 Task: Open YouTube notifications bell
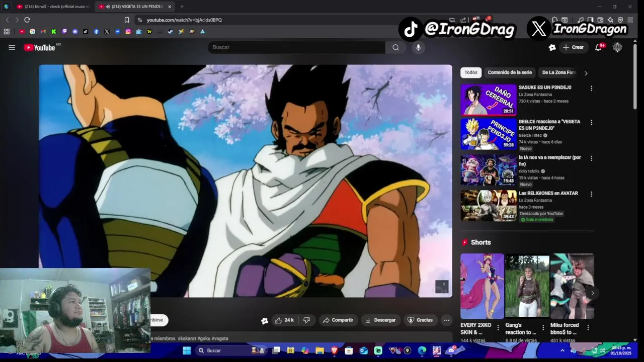click(598, 47)
